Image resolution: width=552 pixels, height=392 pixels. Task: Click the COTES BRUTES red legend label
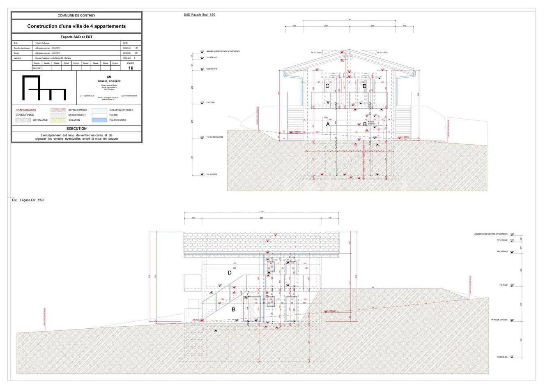(x=25, y=110)
